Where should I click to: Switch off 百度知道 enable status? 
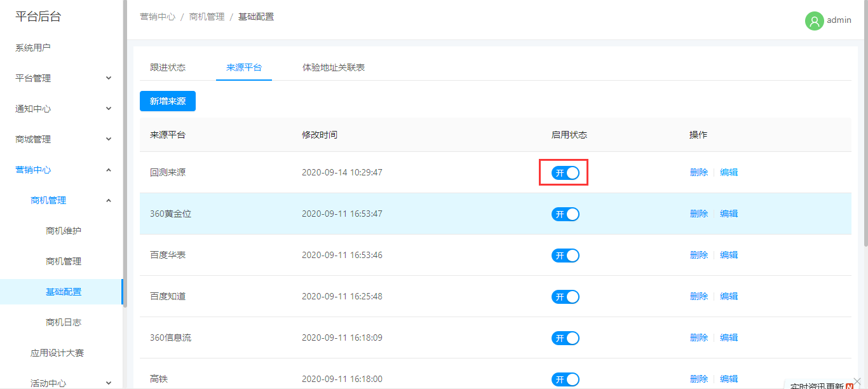tap(566, 297)
